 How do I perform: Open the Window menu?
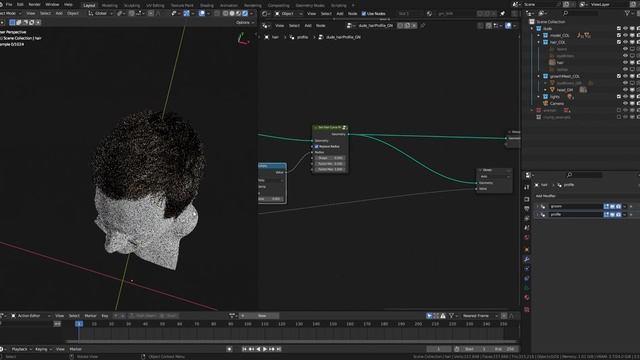[52, 4]
